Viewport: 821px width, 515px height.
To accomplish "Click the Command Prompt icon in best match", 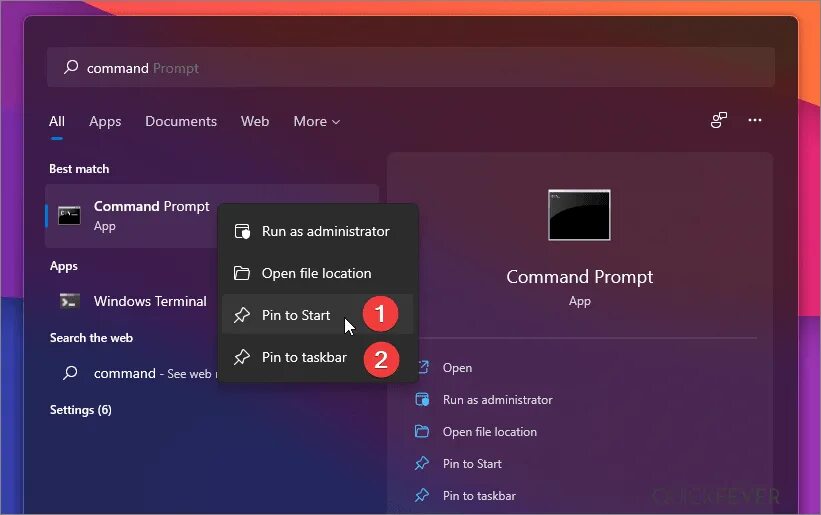I will coord(69,216).
